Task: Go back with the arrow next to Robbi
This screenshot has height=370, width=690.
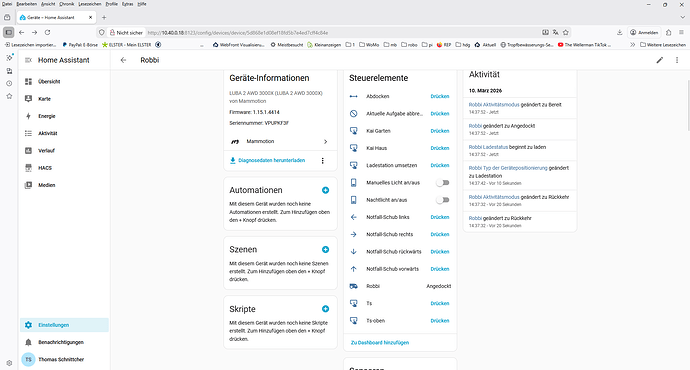Action: click(x=123, y=60)
